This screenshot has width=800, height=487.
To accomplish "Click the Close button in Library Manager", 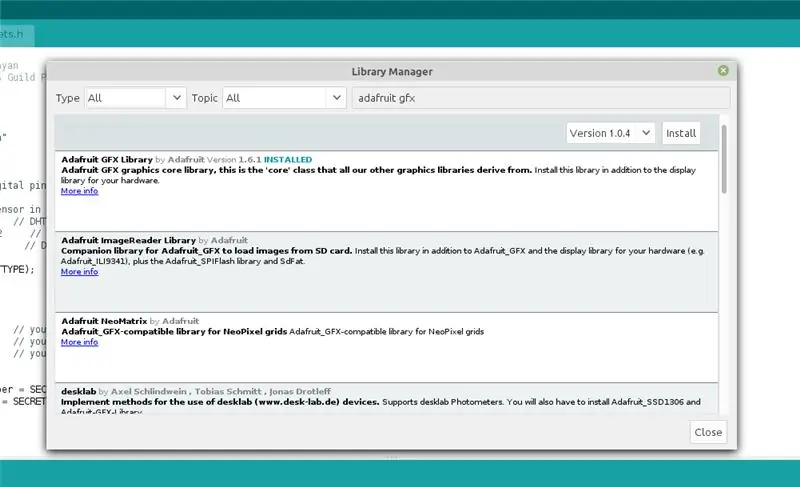I will tap(708, 432).
